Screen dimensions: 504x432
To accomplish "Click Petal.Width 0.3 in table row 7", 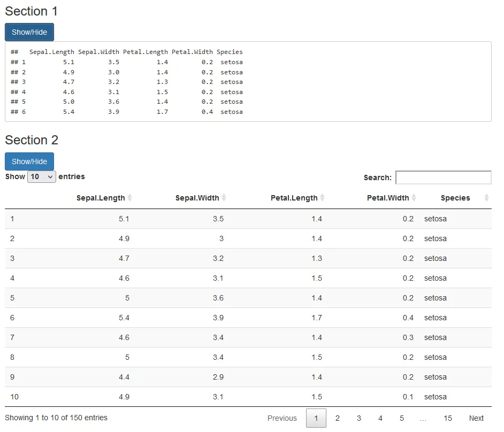I will pyautogui.click(x=408, y=337).
